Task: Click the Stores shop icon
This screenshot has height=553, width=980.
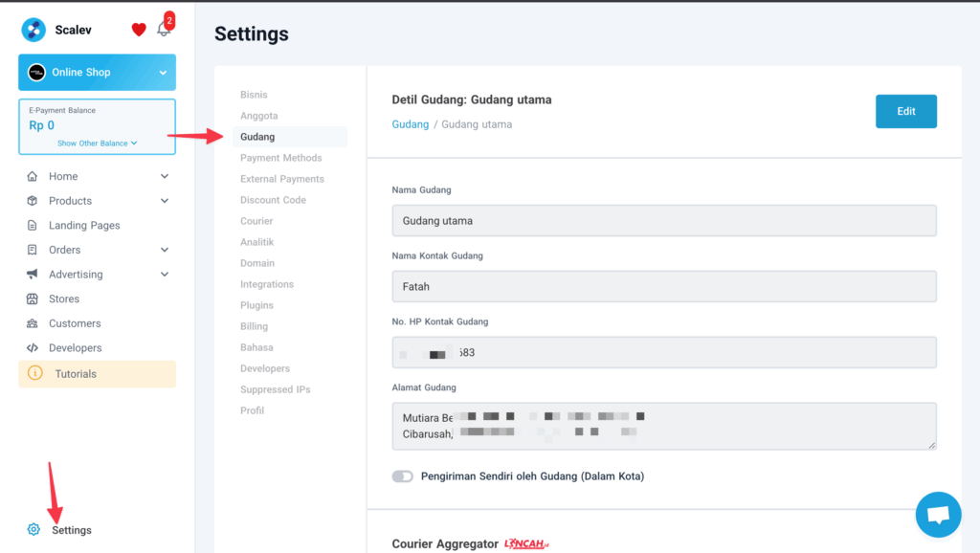Action: [x=33, y=299]
